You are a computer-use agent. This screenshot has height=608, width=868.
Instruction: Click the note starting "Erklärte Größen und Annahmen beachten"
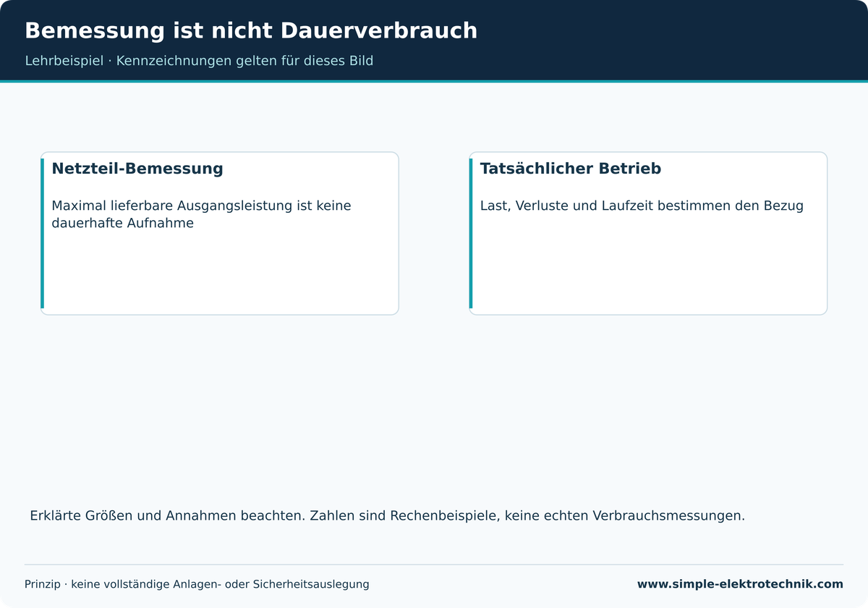click(x=387, y=516)
